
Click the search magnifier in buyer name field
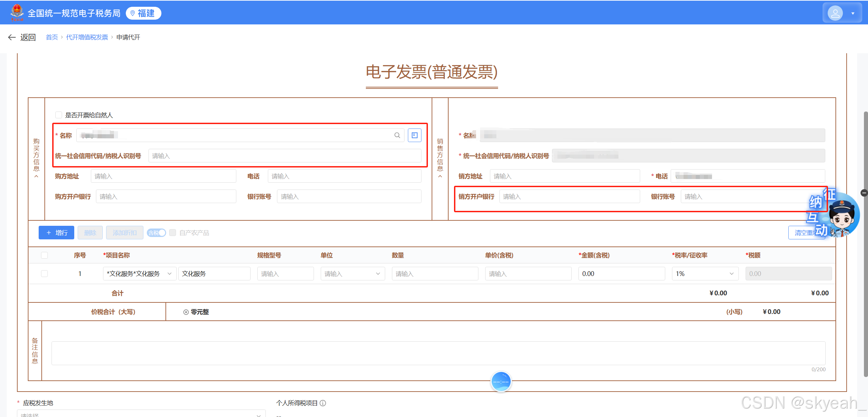pos(397,135)
